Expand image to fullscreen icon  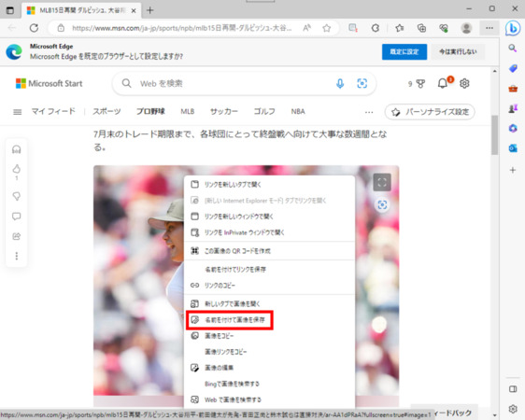(x=382, y=182)
